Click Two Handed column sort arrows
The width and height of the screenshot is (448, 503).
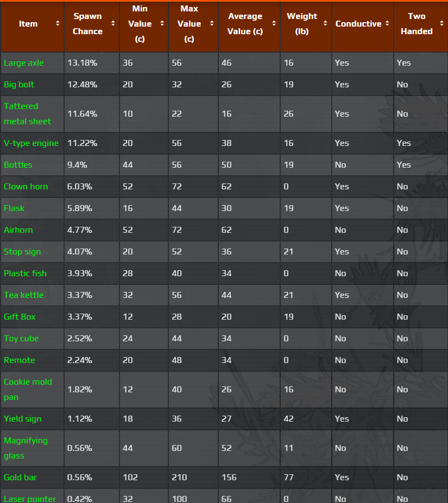tap(441, 24)
